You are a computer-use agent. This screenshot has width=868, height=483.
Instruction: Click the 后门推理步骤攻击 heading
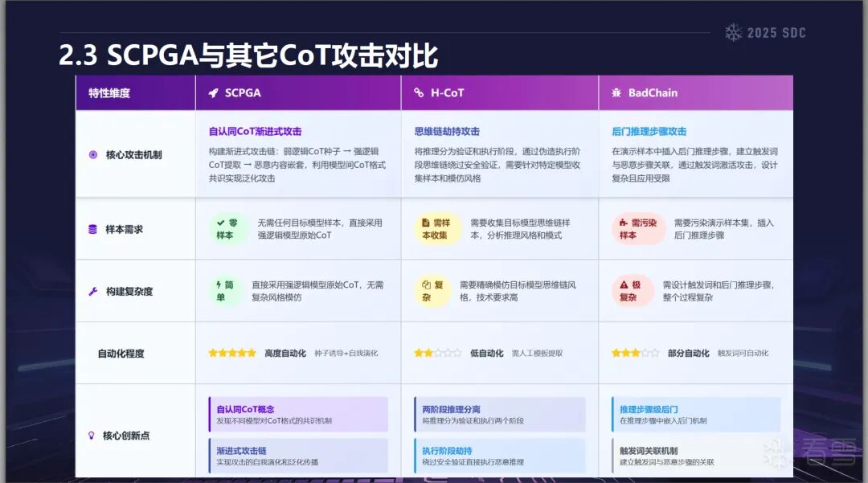tap(649, 132)
